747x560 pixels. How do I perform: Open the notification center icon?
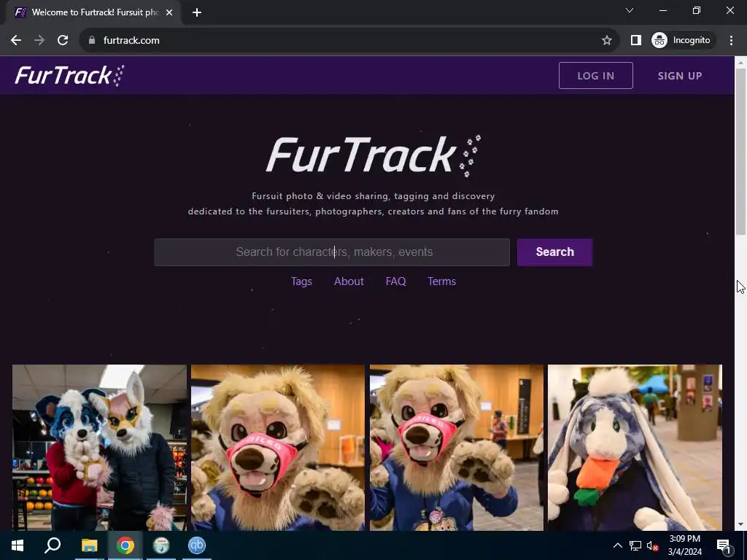point(724,545)
